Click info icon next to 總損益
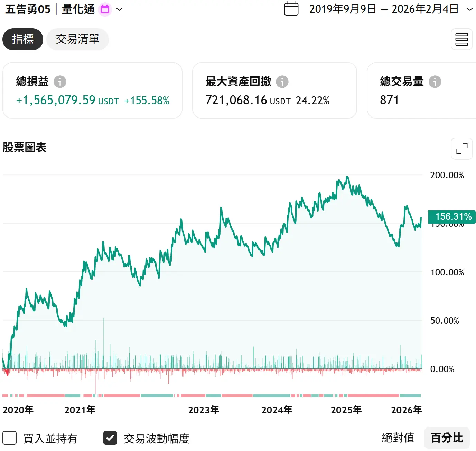The width and height of the screenshot is (476, 451). coord(60,82)
